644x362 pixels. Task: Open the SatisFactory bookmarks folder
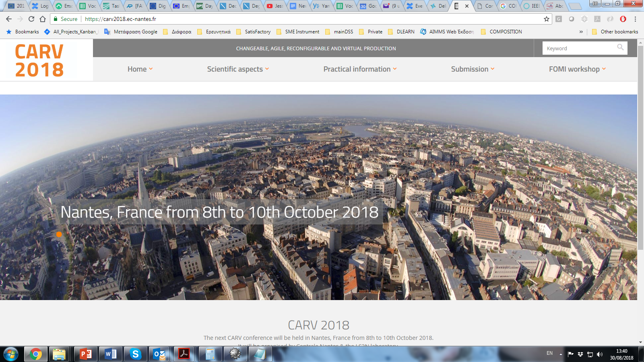(x=254, y=32)
